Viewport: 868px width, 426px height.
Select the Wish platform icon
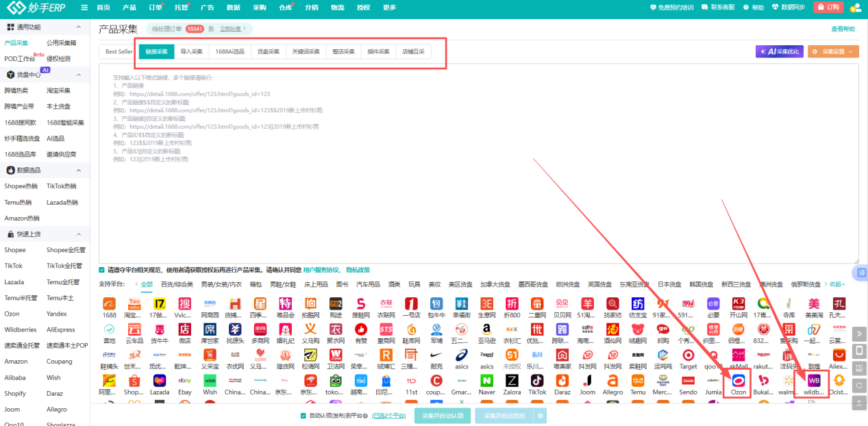click(x=210, y=381)
